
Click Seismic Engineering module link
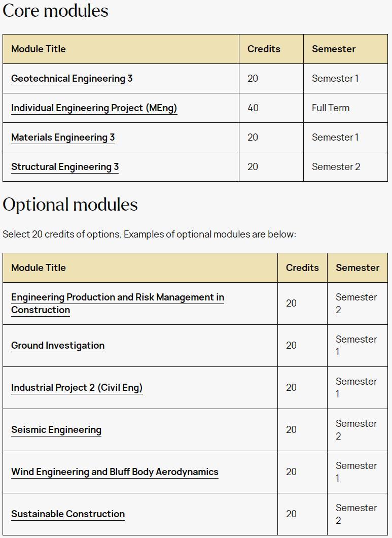[x=56, y=430]
